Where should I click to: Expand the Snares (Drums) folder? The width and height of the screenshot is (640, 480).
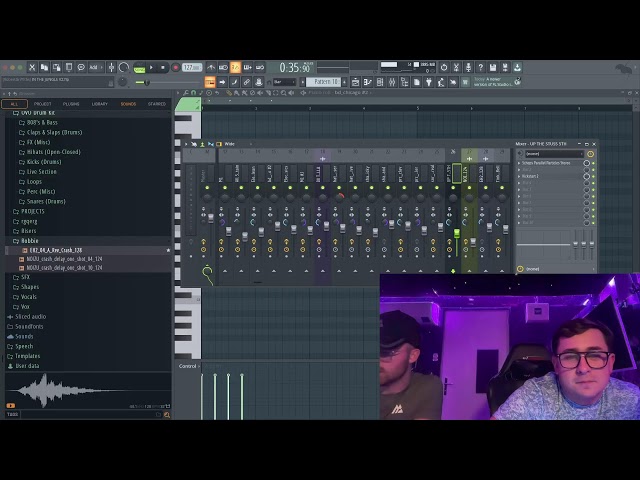click(x=46, y=202)
